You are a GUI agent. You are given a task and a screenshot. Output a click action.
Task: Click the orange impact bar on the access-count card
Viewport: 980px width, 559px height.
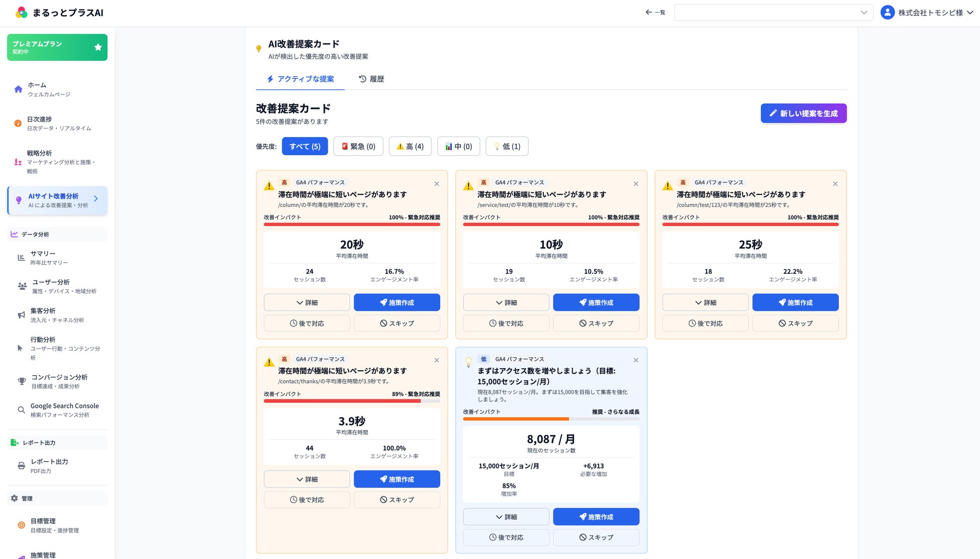click(516, 419)
